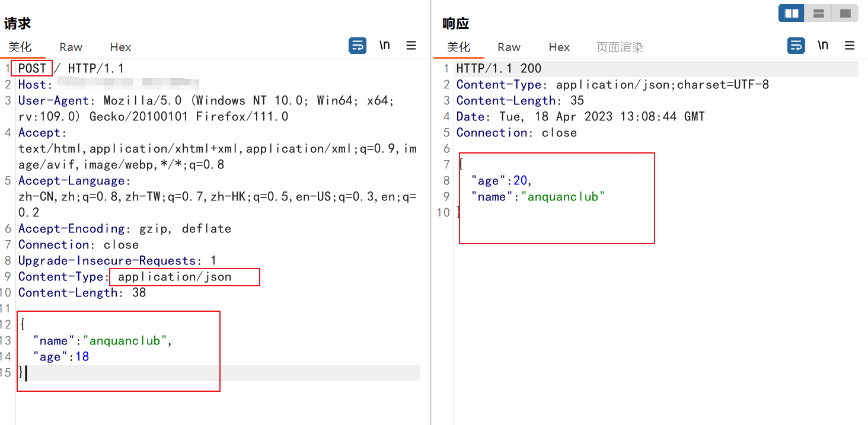Click the age value 18 in the request JSON
This screenshot has height=425, width=868.
(82, 356)
